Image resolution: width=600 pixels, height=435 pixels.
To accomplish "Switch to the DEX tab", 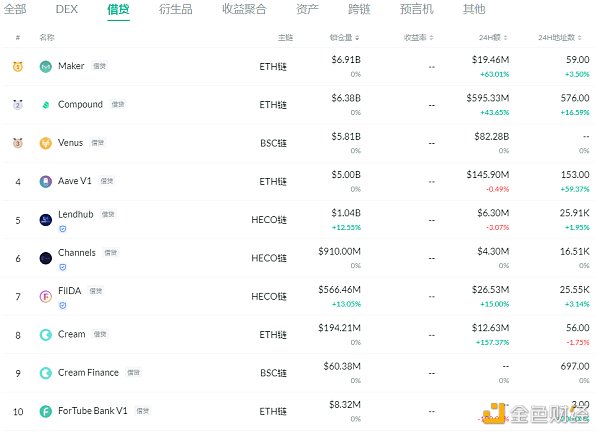I will pos(66,10).
